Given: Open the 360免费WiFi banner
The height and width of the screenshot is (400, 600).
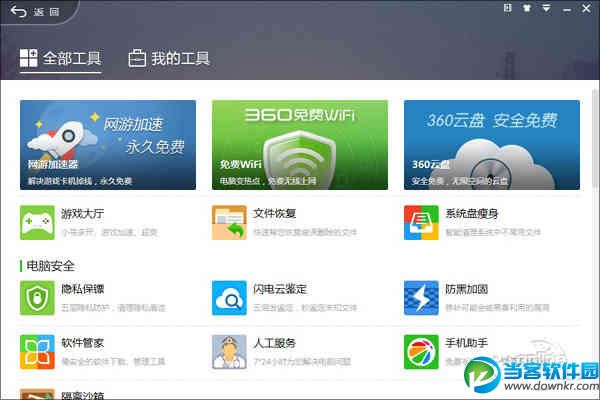Looking at the screenshot, I should pyautogui.click(x=300, y=145).
